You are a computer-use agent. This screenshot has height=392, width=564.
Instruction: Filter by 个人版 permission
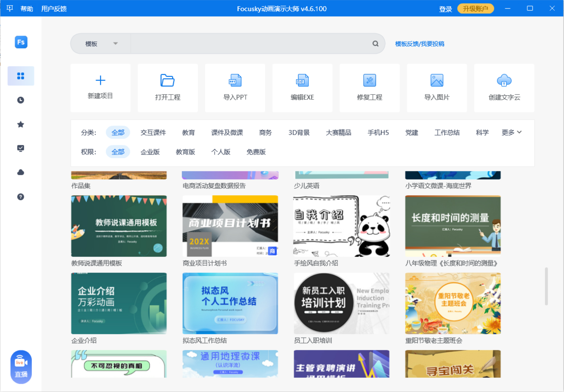tap(221, 152)
